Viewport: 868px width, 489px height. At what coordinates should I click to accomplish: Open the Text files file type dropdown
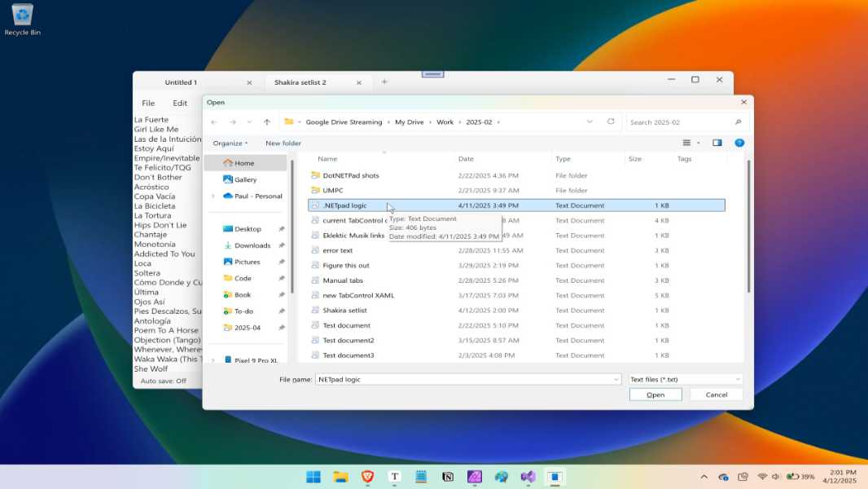click(684, 379)
